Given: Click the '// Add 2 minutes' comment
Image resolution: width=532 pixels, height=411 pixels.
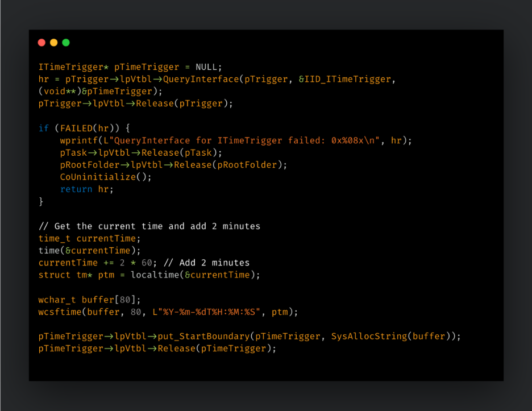Looking at the screenshot, I should [207, 263].
